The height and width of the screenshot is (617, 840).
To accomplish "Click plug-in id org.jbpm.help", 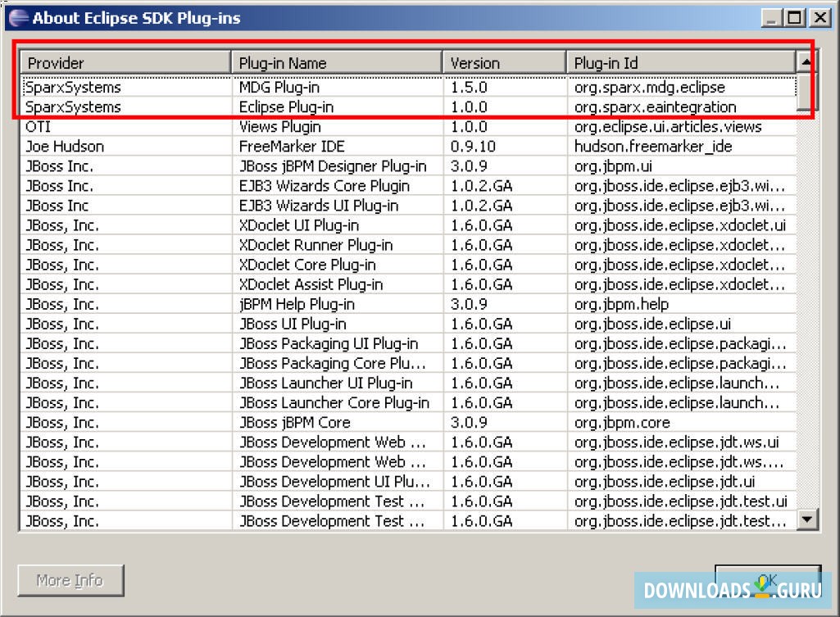I will (621, 305).
